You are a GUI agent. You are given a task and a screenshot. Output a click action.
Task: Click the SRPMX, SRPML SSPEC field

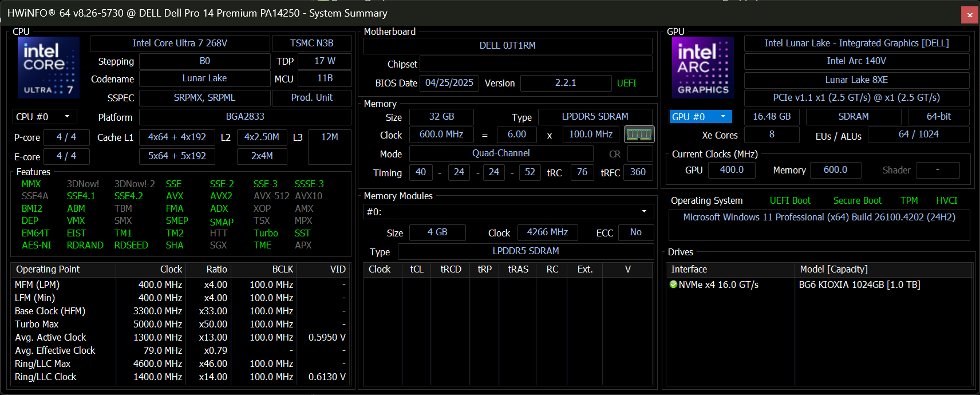coord(204,98)
